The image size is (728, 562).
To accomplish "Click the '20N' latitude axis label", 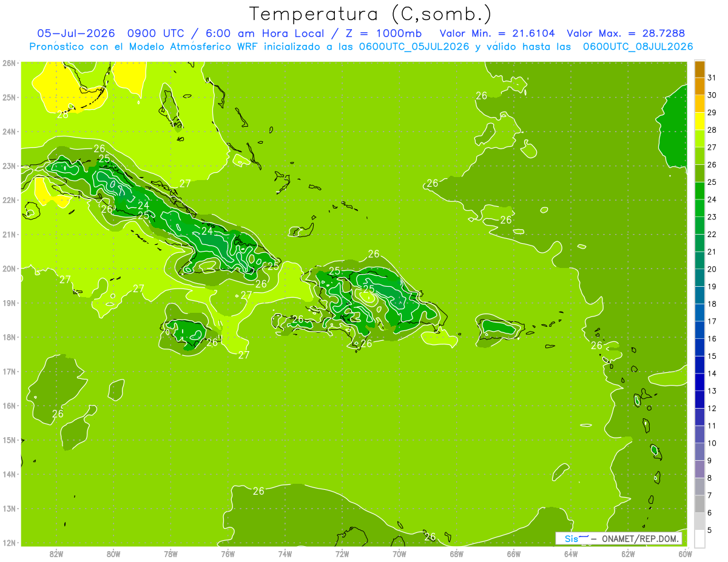I will pyautogui.click(x=8, y=269).
